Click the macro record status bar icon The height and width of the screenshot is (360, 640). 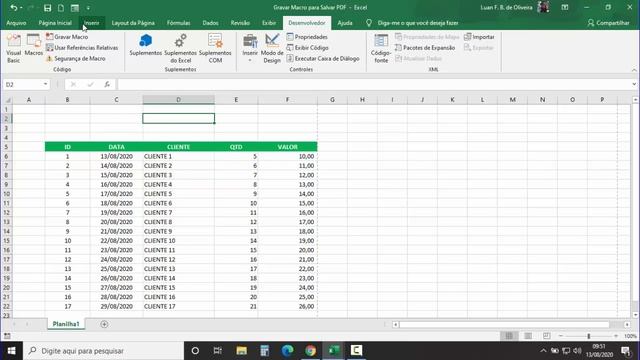pyautogui.click(x=7, y=336)
